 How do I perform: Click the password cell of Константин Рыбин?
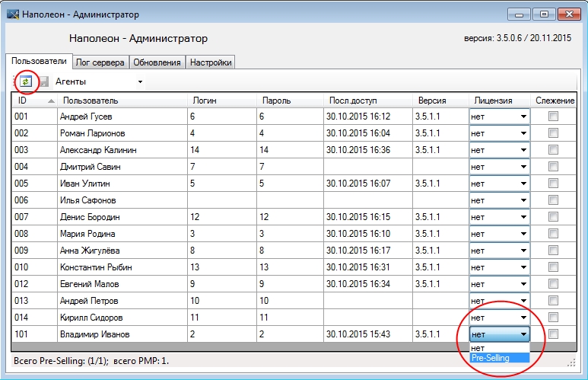[290, 267]
